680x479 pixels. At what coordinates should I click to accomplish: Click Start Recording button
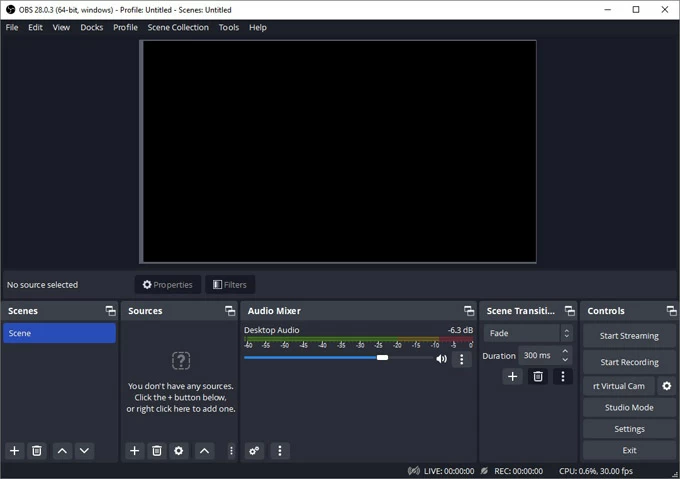[x=629, y=362]
